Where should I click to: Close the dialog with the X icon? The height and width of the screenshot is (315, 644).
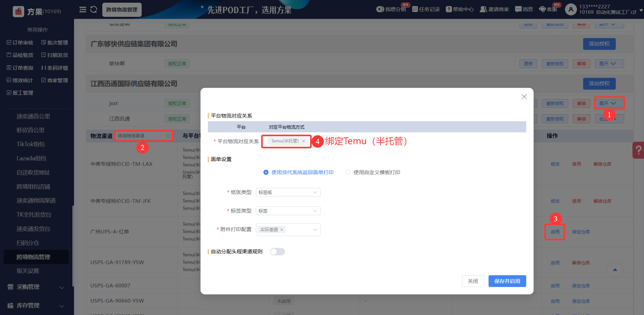(524, 97)
